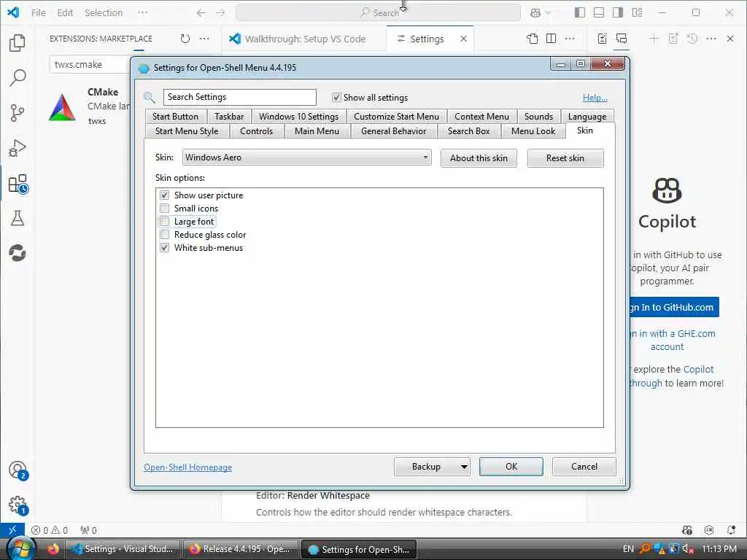Click the extensions search box twxs.cmake
This screenshot has width=747, height=560.
90,64
